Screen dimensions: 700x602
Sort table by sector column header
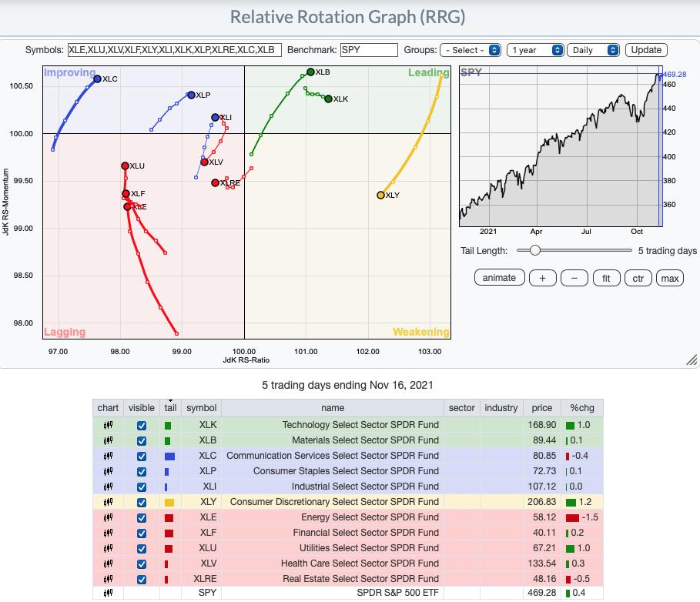click(462, 408)
